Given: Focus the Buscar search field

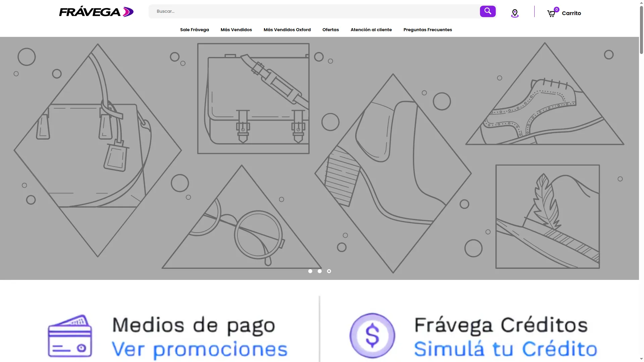Looking at the screenshot, I should pyautogui.click(x=314, y=11).
